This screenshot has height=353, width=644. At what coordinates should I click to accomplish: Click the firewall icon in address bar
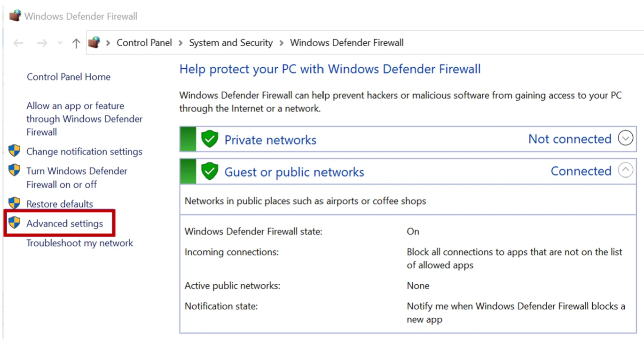(94, 43)
